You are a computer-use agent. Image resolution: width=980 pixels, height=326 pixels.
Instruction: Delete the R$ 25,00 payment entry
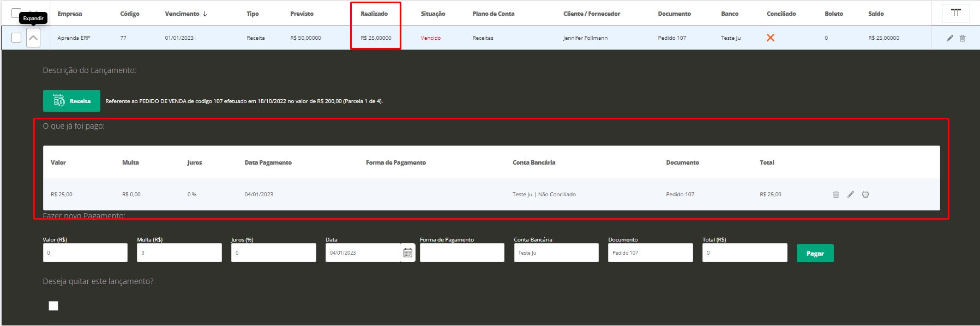(836, 195)
